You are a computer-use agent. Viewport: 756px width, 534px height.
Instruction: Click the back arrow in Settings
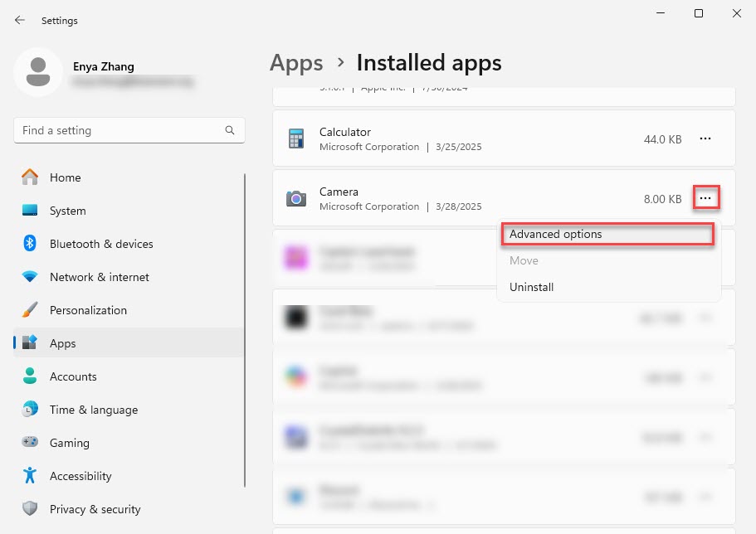(x=20, y=20)
